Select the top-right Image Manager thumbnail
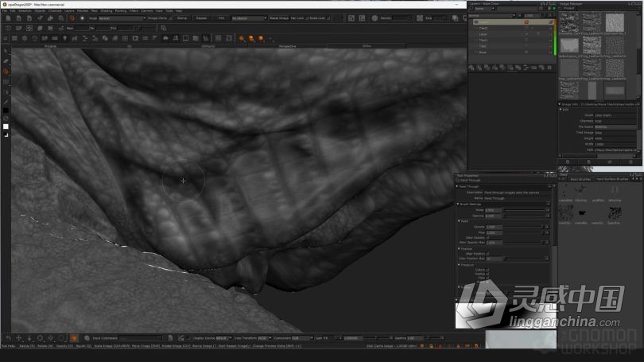 (615, 22)
